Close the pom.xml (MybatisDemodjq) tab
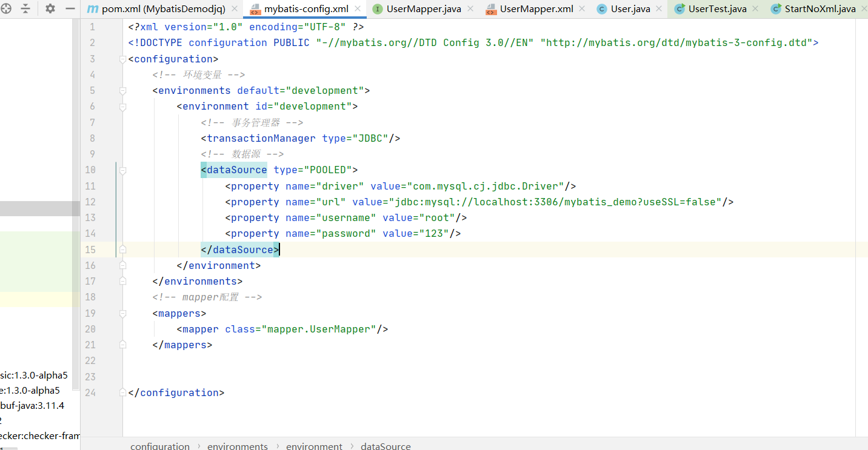 [235, 9]
